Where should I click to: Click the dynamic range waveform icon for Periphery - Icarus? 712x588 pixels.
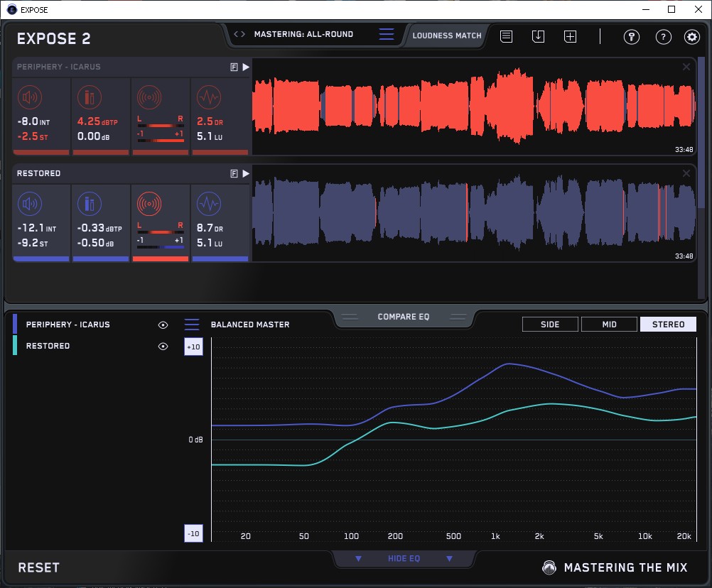click(x=207, y=97)
